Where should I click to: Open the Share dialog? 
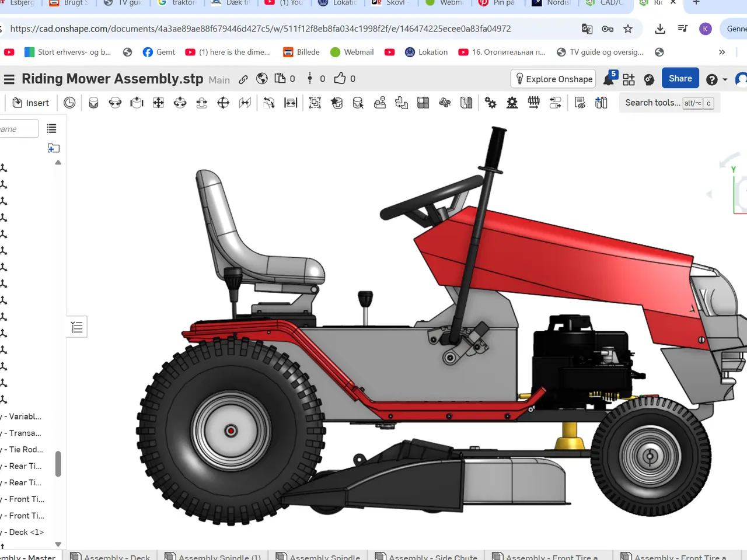tap(680, 79)
